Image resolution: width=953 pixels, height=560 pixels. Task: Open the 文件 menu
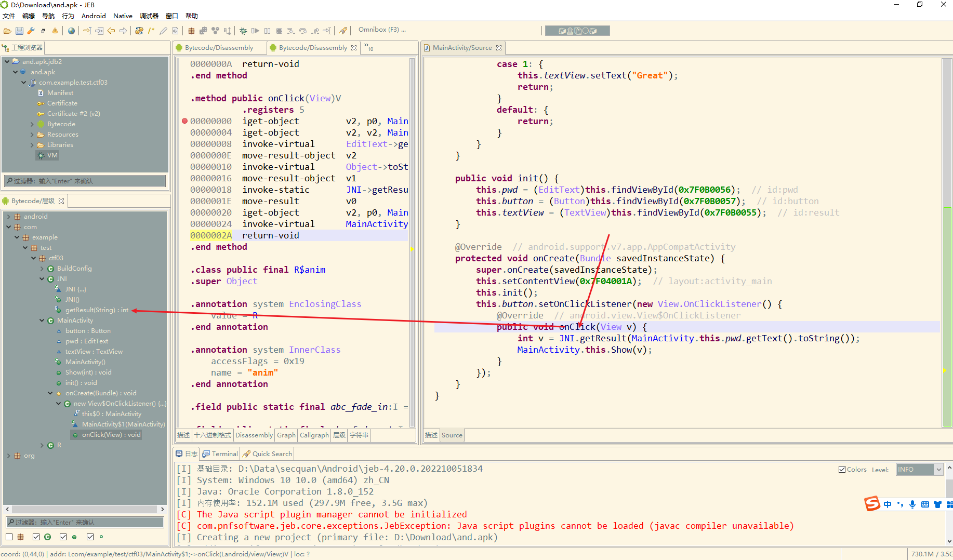pos(9,16)
